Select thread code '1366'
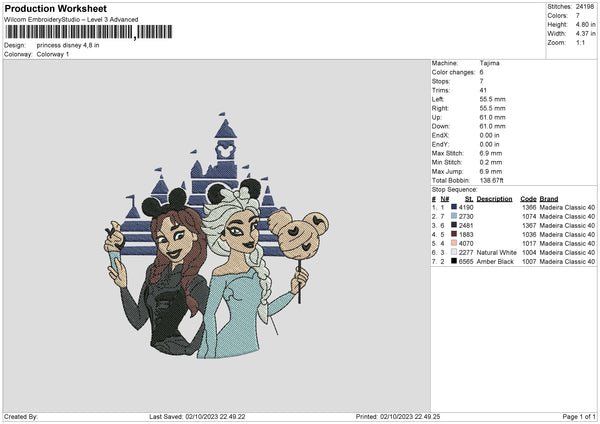 [529, 207]
